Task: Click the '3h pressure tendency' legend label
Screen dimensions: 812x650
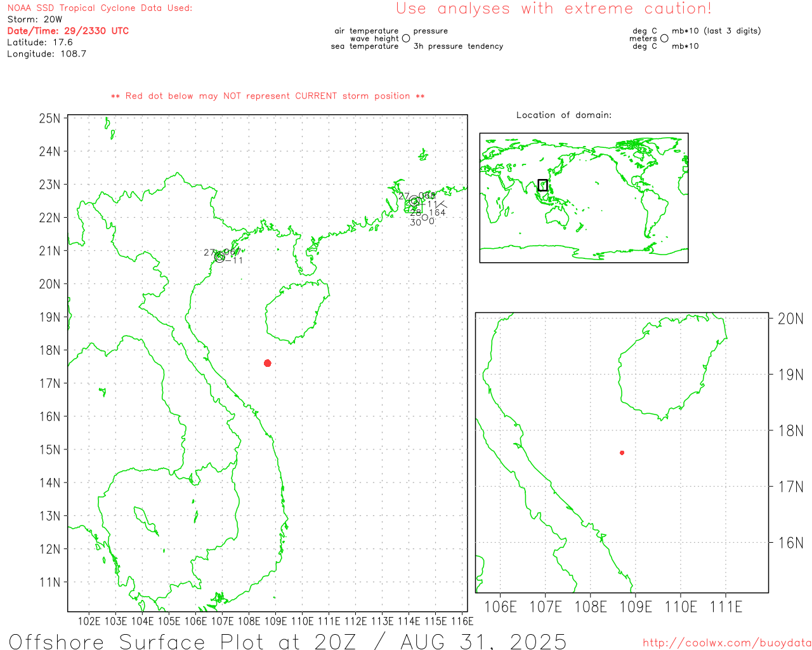Action: [458, 46]
